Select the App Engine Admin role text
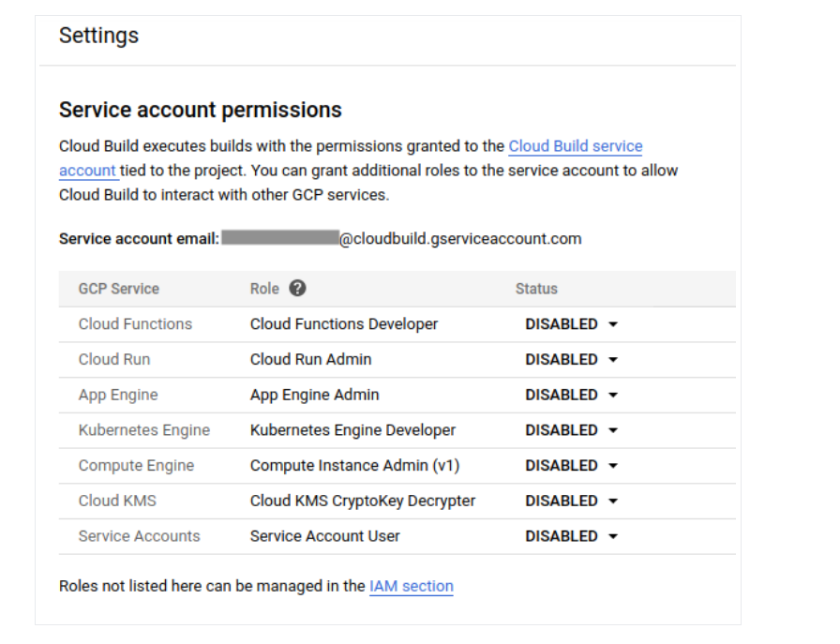Screen dimensions: 840x644 (x=314, y=395)
